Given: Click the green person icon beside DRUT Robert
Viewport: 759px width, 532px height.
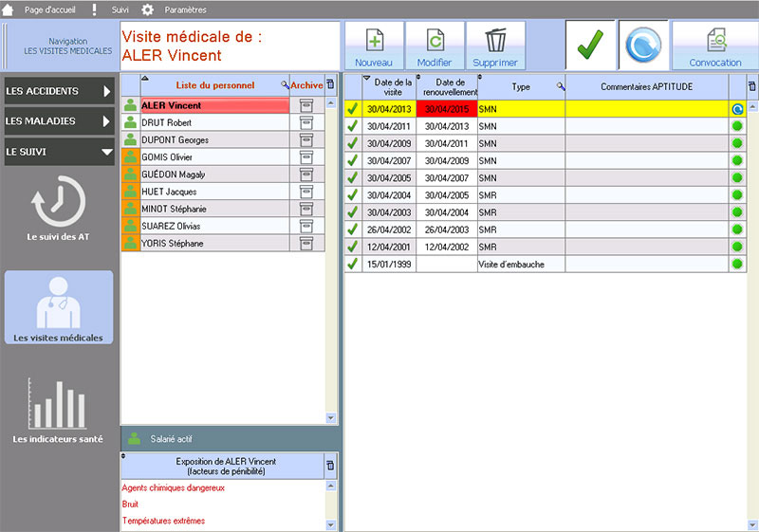Looking at the screenshot, I should (131, 123).
